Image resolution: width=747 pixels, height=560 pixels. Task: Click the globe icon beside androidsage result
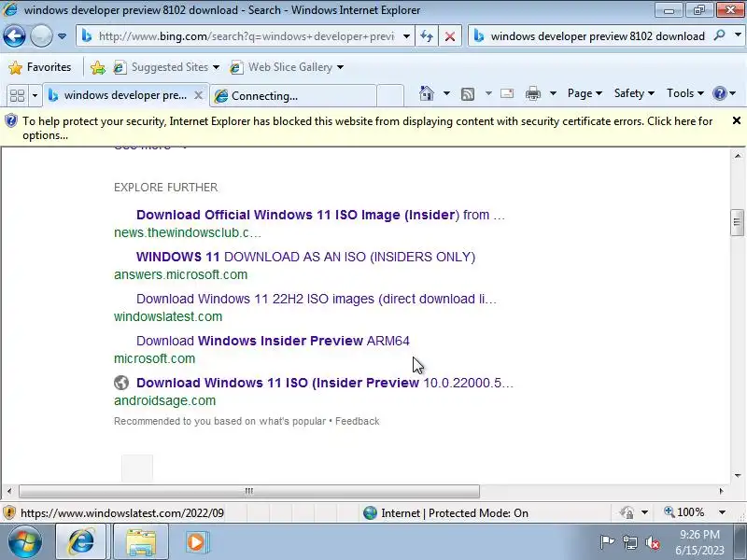coord(121,383)
